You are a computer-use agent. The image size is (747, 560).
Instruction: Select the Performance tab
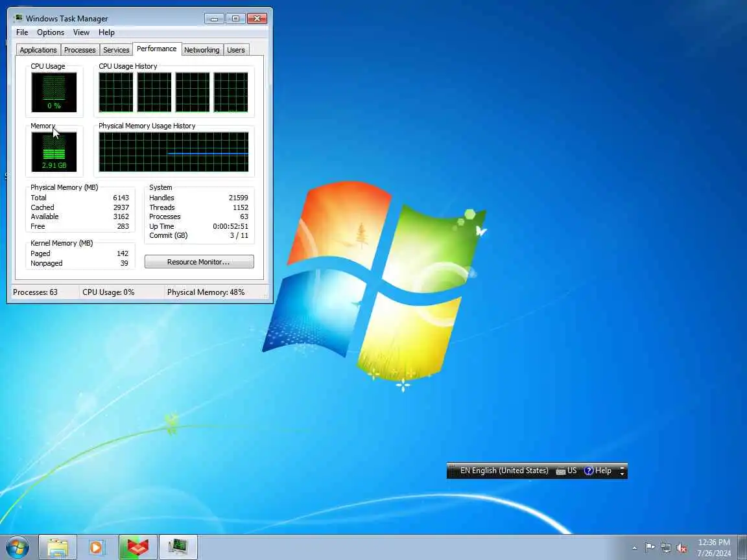click(x=157, y=49)
